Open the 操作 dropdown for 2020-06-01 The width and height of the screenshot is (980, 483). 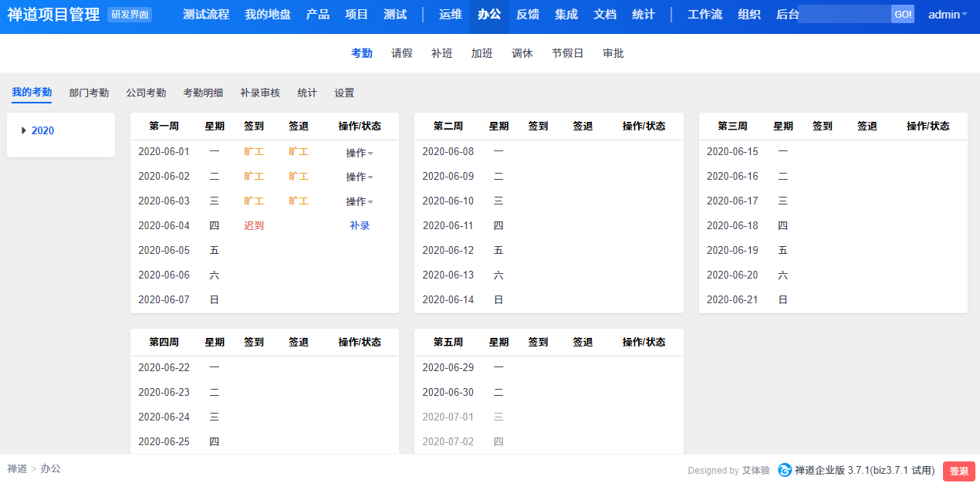click(x=359, y=153)
